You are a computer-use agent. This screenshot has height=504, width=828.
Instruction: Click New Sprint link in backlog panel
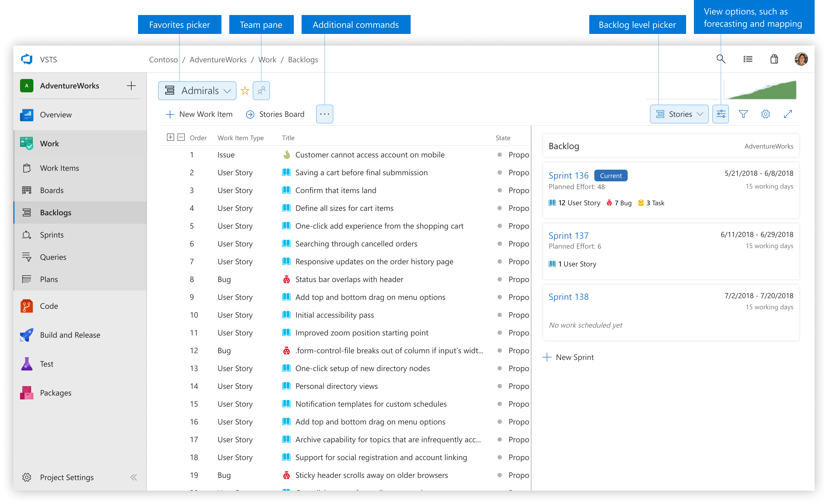[569, 357]
